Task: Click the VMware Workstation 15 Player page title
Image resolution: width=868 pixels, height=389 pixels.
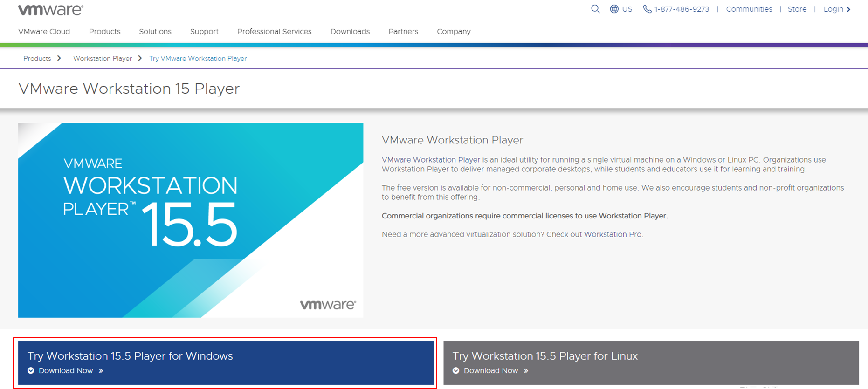Action: pyautogui.click(x=129, y=89)
